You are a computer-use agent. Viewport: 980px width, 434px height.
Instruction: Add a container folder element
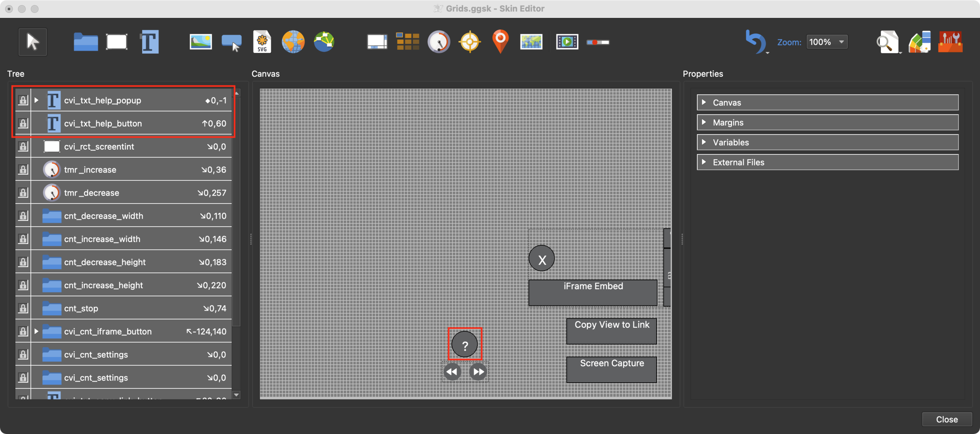click(x=85, y=42)
